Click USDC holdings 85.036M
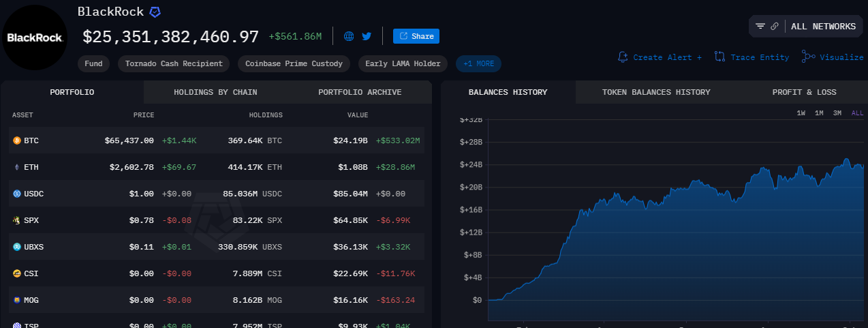The image size is (868, 328). click(241, 194)
